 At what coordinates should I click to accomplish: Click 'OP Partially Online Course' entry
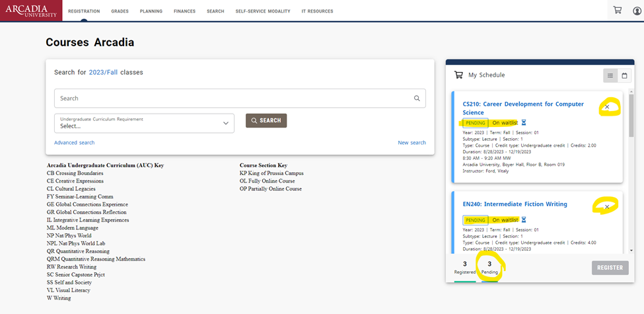pyautogui.click(x=271, y=189)
